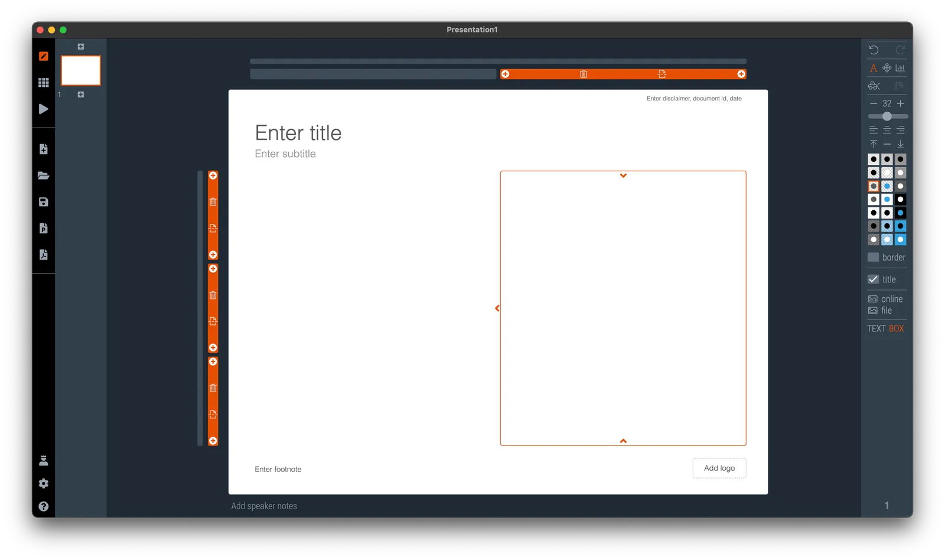Viewport: 945px width, 560px height.
Task: Expand the box using its bottom chevron
Action: pos(623,441)
